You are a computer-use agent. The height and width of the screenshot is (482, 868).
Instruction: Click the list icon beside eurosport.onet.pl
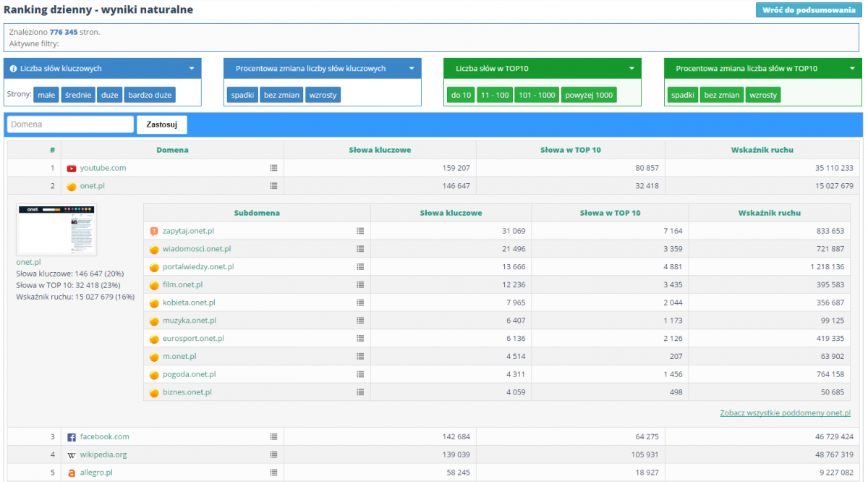click(360, 339)
